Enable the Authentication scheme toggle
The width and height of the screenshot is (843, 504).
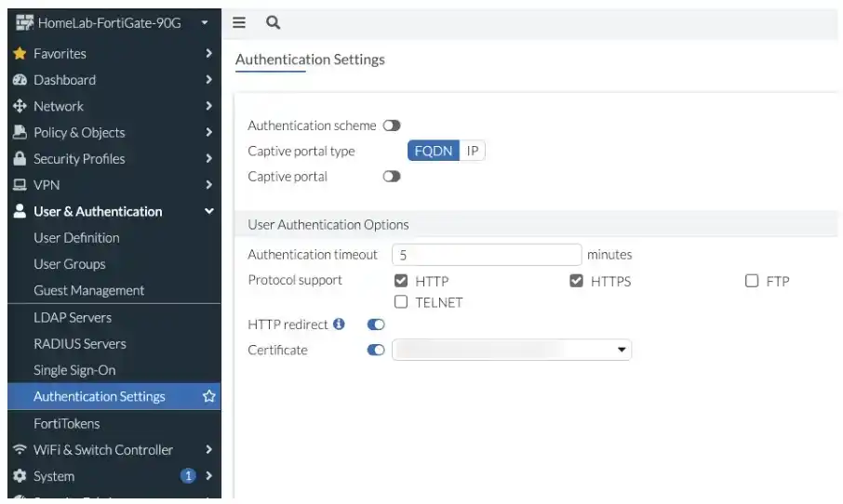[x=392, y=126]
